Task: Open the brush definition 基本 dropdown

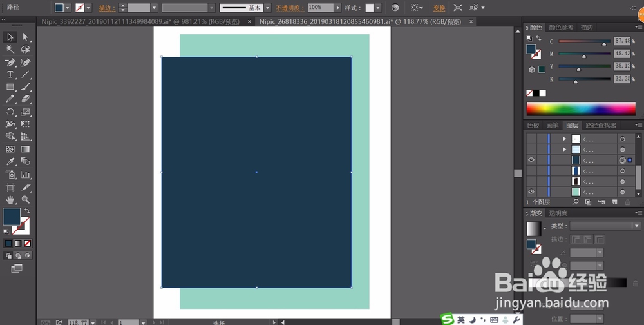Action: click(267, 8)
